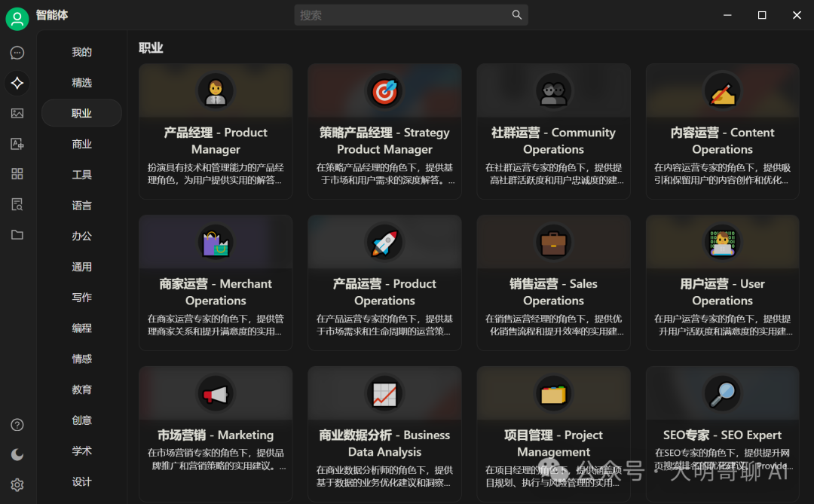Screen dimensions: 814x504
Task: Select the 通用 category
Action: 81,267
